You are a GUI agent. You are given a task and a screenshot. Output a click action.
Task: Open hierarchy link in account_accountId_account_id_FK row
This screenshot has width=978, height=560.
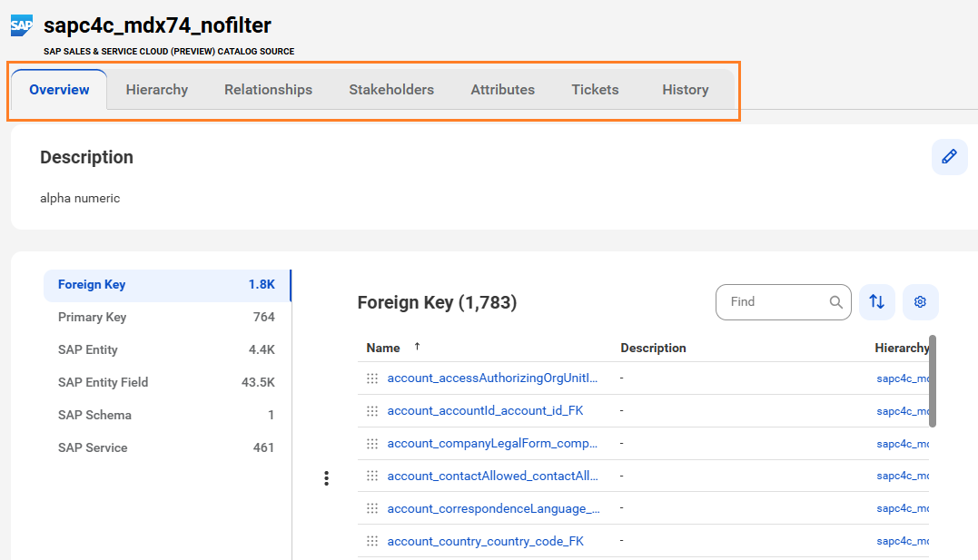903,411
